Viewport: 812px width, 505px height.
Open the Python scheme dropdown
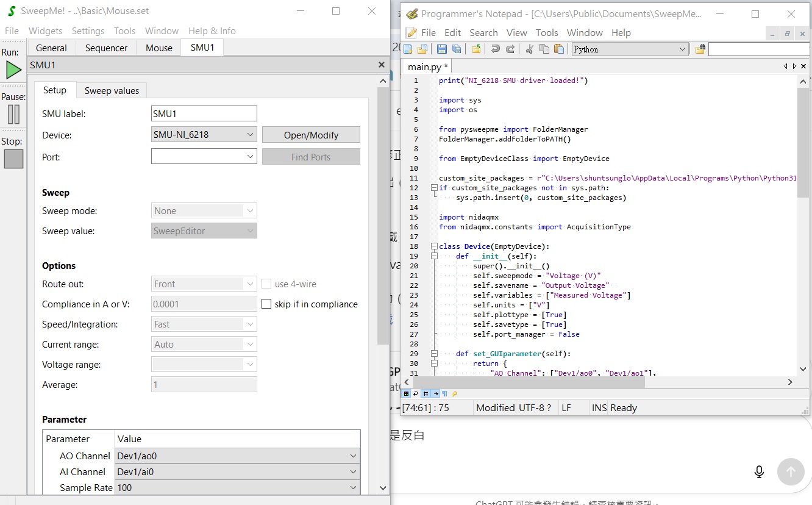click(x=630, y=49)
